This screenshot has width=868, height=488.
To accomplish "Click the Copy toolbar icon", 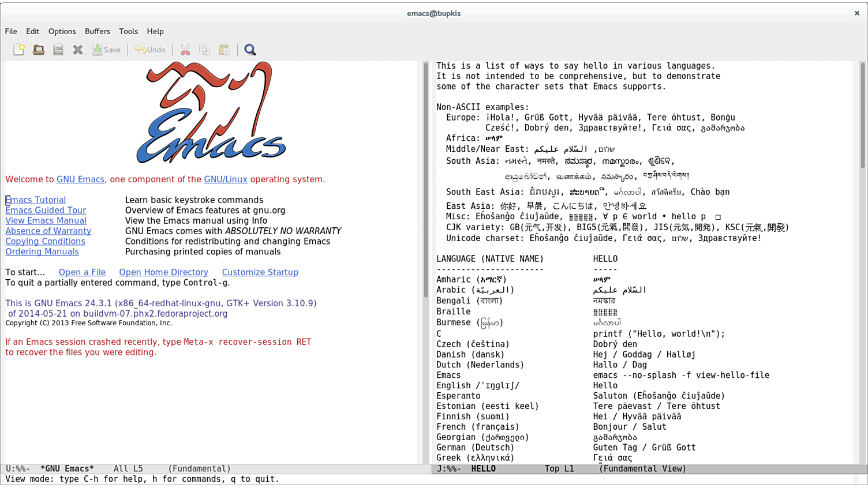I will click(x=205, y=50).
